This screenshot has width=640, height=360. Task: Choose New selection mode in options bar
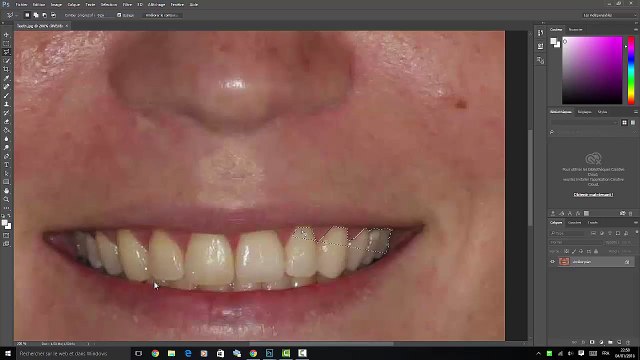(27, 15)
